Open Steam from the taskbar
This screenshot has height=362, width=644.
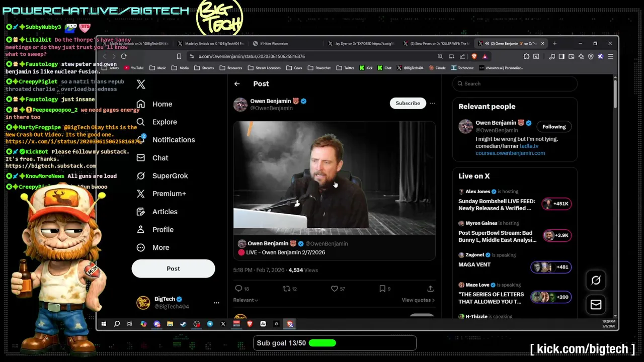click(x=183, y=324)
